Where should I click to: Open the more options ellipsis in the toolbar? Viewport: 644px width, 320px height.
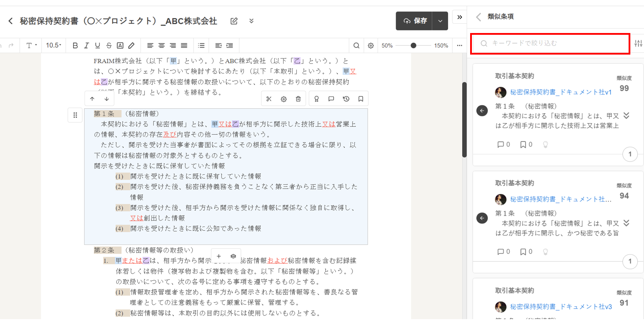(x=460, y=45)
